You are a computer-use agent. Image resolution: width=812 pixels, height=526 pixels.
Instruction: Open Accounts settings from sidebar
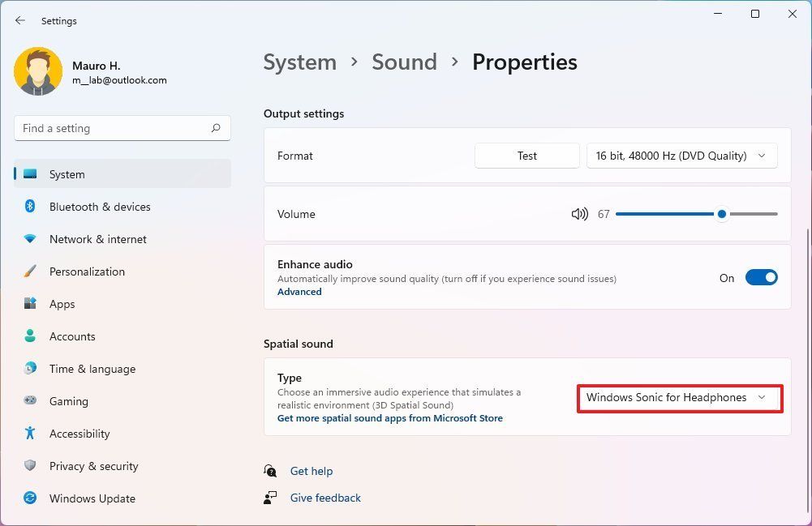click(72, 336)
